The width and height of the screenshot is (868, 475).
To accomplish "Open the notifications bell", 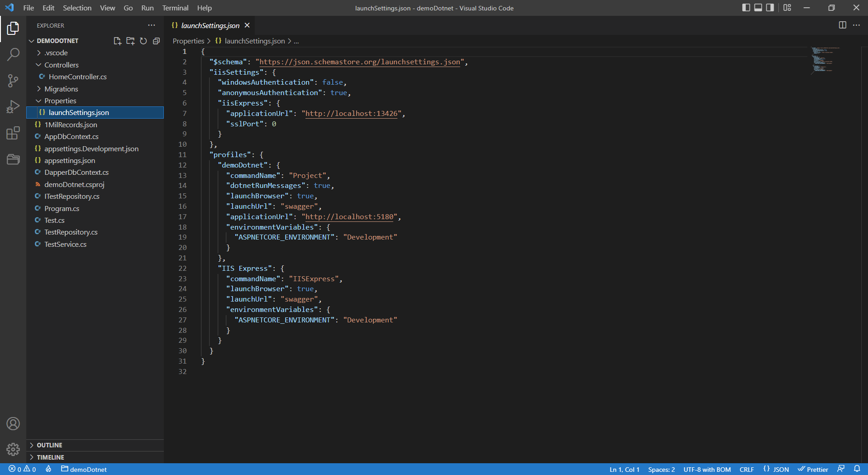I will (x=858, y=469).
